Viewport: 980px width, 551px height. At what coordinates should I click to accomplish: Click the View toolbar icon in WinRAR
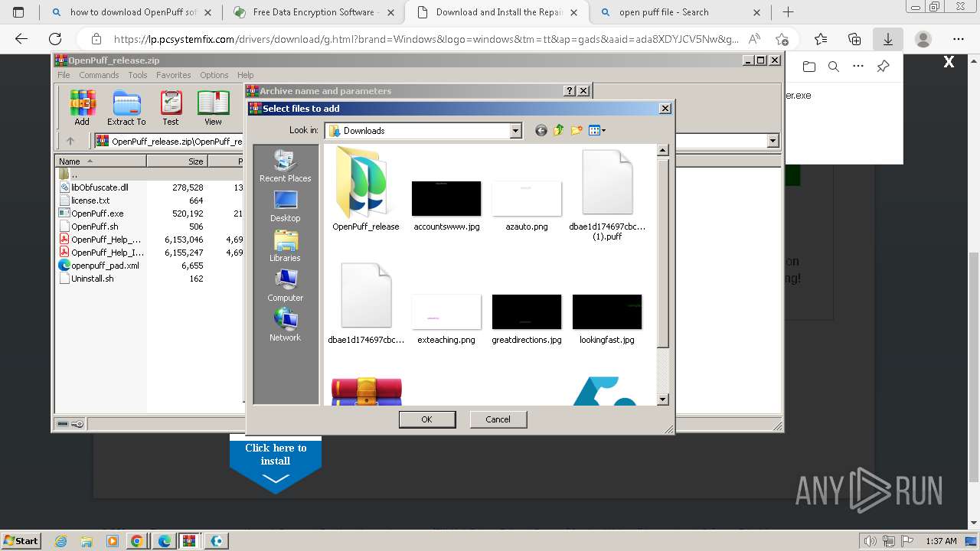213,108
